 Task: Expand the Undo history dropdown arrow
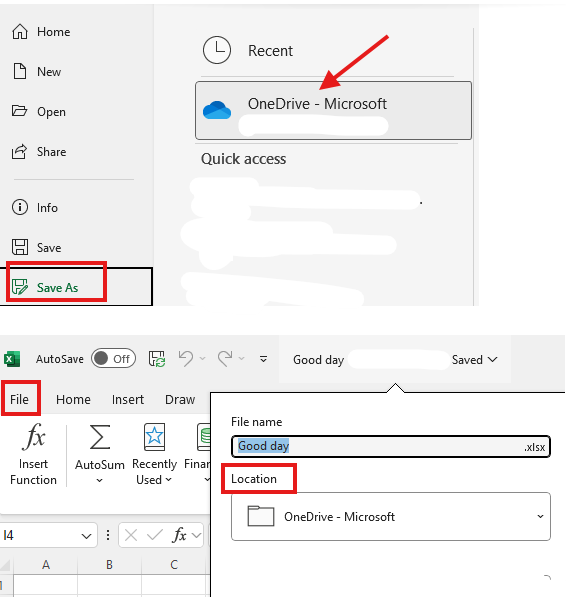(x=202, y=359)
